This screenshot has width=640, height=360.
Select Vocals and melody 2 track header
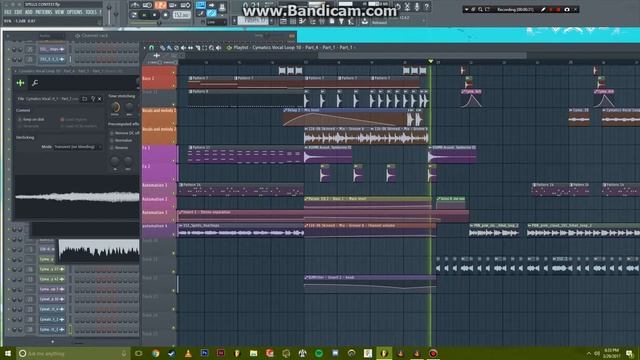coord(159,135)
